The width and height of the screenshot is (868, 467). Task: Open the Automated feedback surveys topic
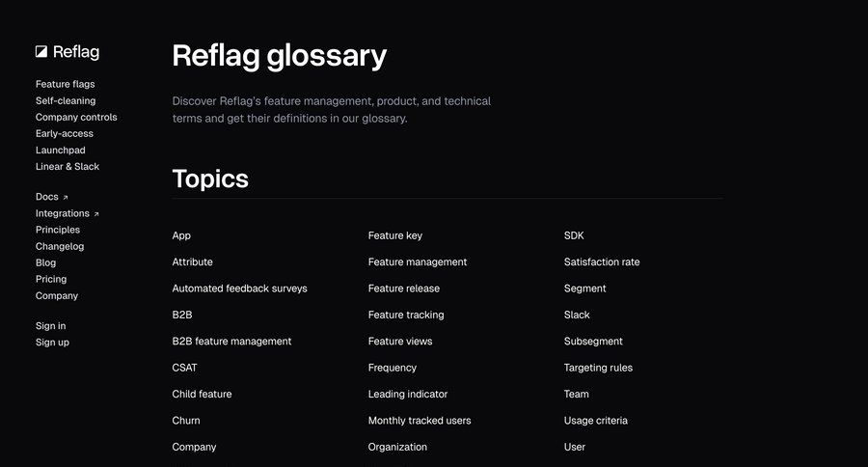240,288
